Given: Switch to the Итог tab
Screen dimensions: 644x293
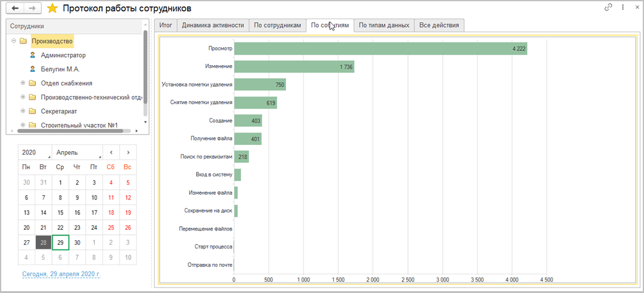Looking at the screenshot, I should tap(165, 25).
